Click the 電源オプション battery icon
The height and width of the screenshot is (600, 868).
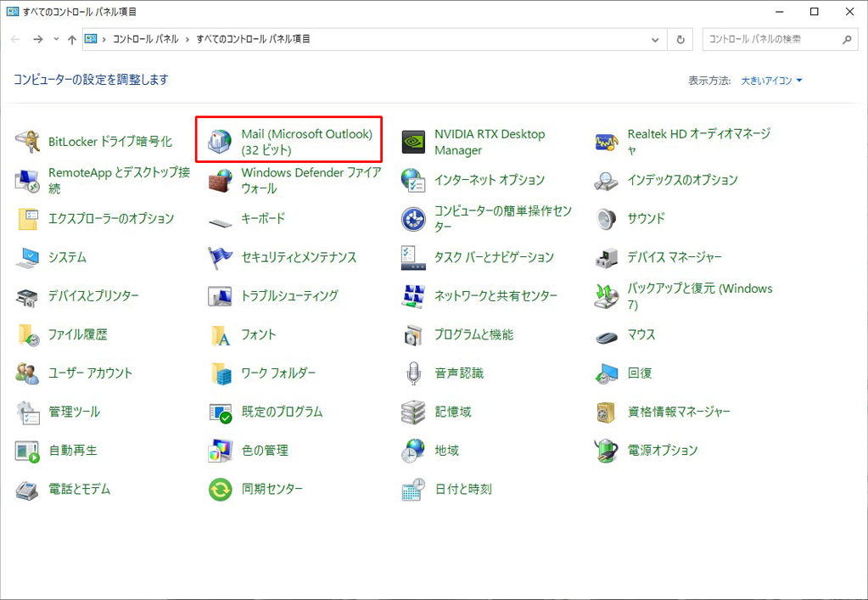(x=606, y=451)
